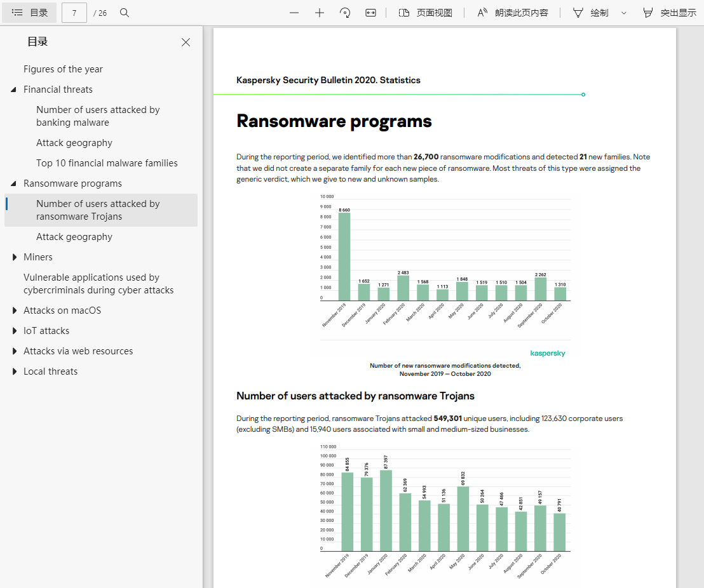Open Attack geography under Financial threats

(x=74, y=143)
